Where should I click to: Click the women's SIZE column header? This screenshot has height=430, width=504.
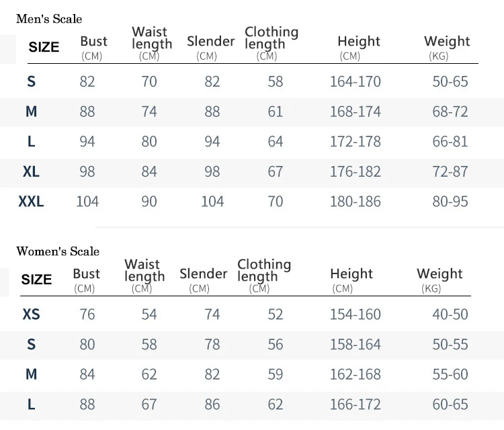point(36,279)
